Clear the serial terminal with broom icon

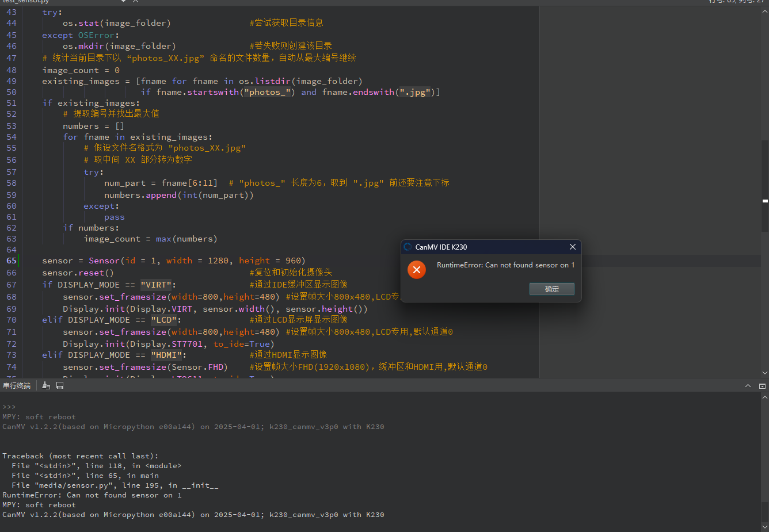46,385
